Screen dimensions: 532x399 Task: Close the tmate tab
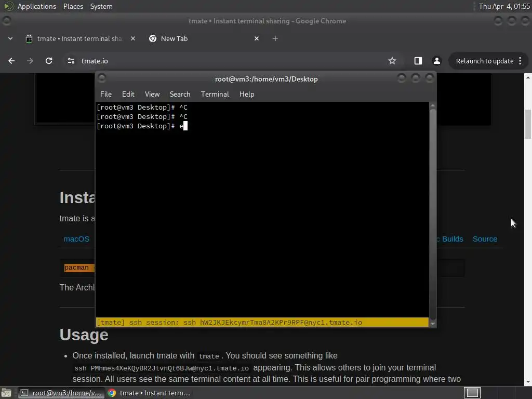[x=133, y=38]
